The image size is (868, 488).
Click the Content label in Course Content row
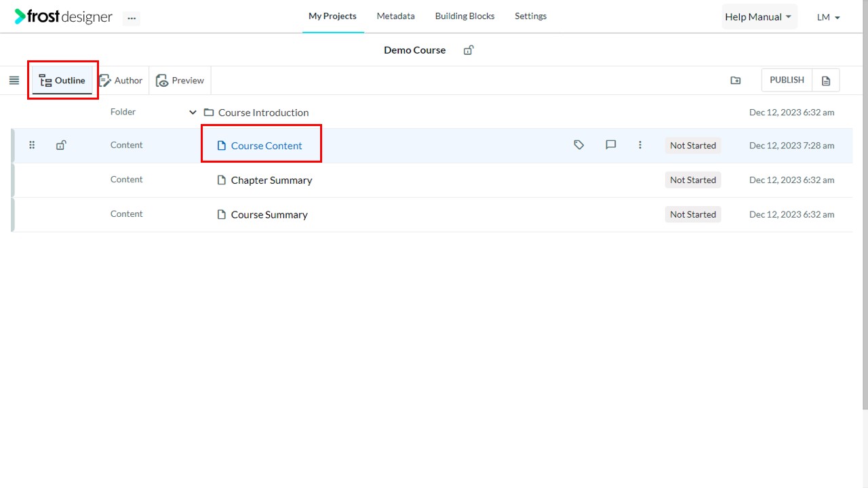tap(126, 145)
